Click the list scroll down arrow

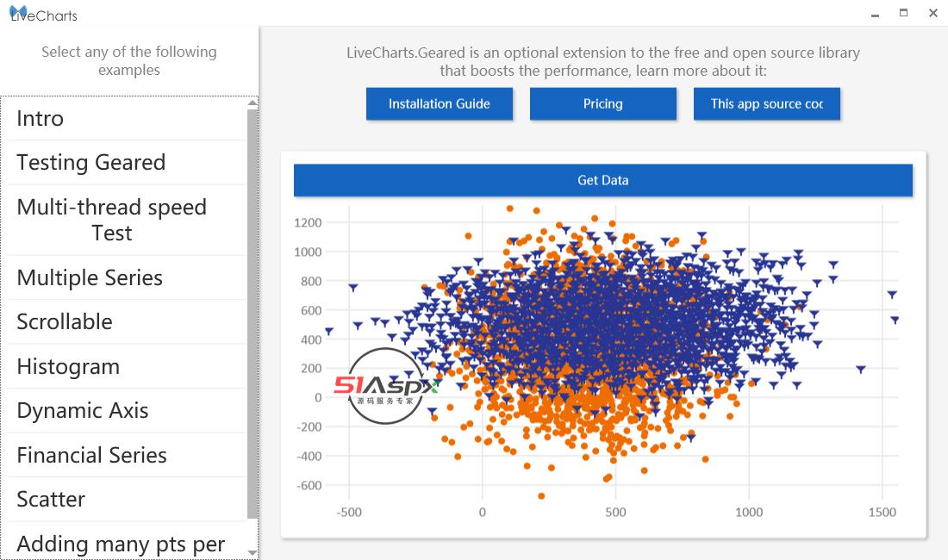(253, 553)
